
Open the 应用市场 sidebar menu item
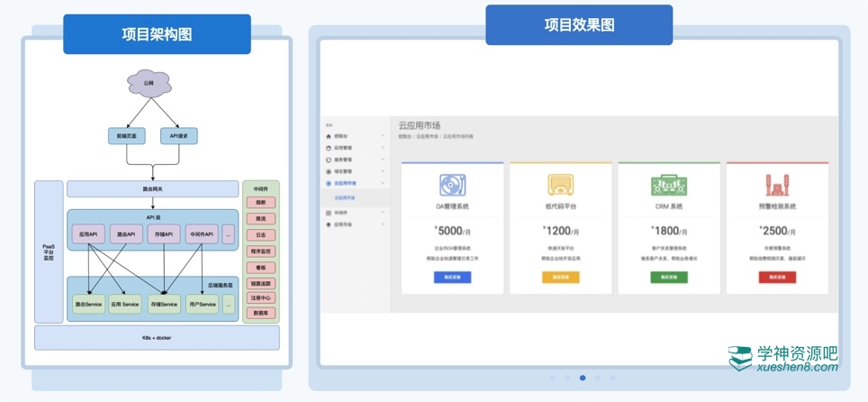pyautogui.click(x=346, y=224)
